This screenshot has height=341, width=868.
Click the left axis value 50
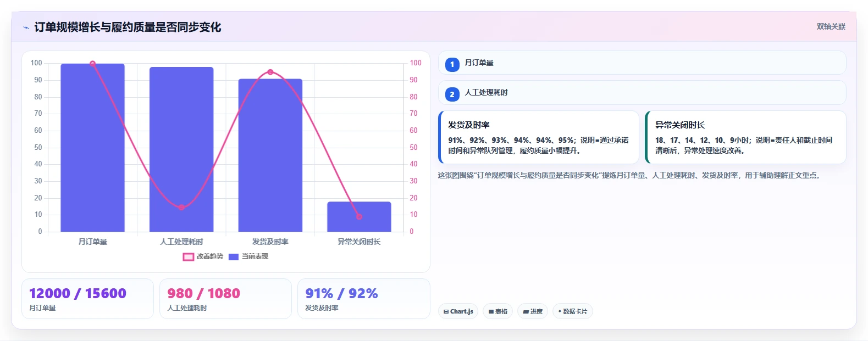38,147
